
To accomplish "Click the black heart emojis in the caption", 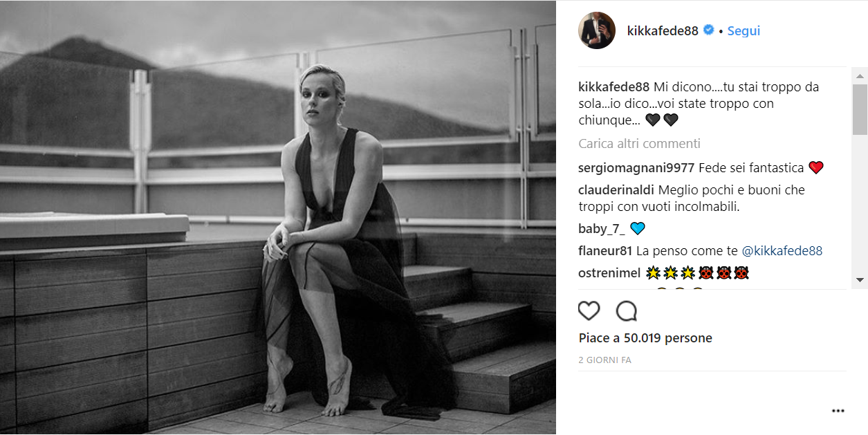I will [x=661, y=120].
